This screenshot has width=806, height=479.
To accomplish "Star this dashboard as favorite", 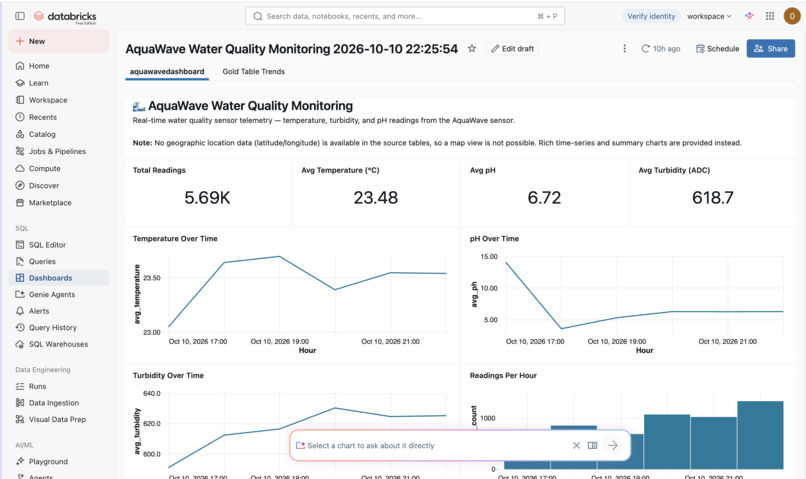I will (x=471, y=49).
